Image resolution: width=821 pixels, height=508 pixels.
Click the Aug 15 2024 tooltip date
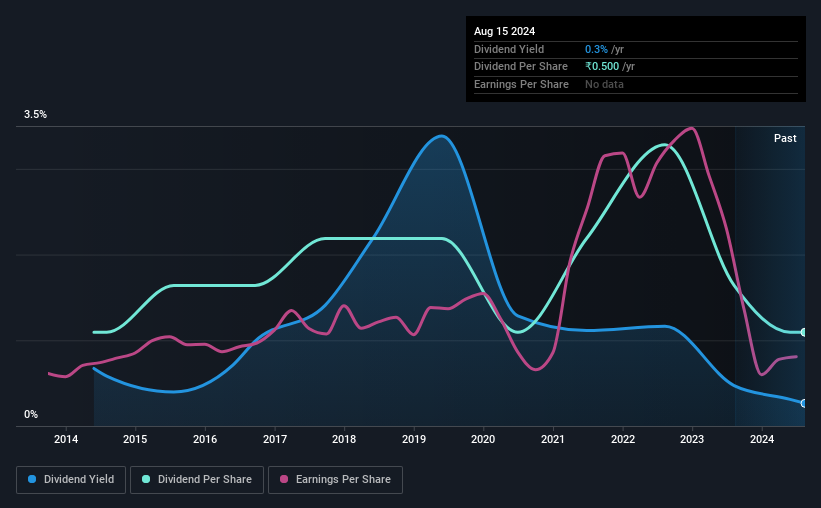[504, 31]
